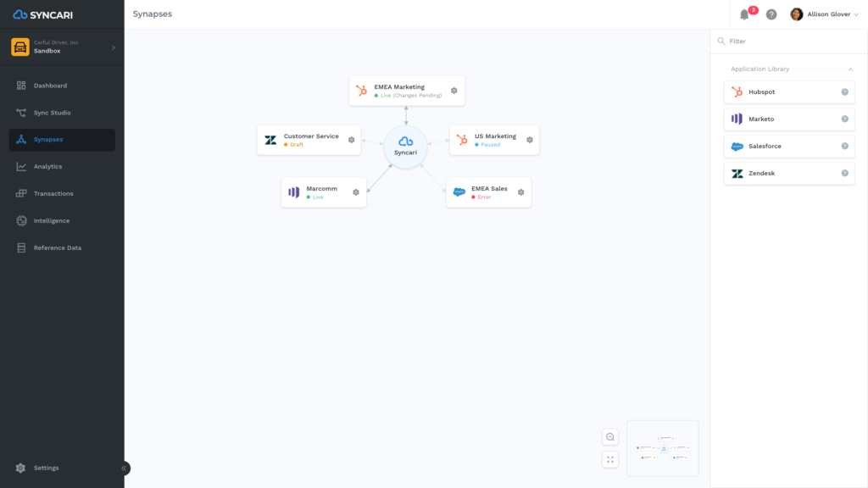Click the 'Application Library' section label
This screenshot has width=868, height=488.
760,69
